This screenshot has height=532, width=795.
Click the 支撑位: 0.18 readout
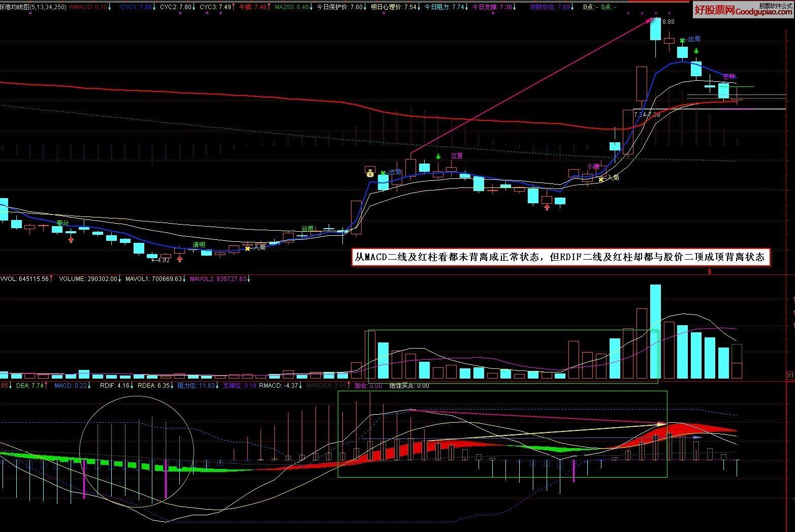click(x=239, y=386)
